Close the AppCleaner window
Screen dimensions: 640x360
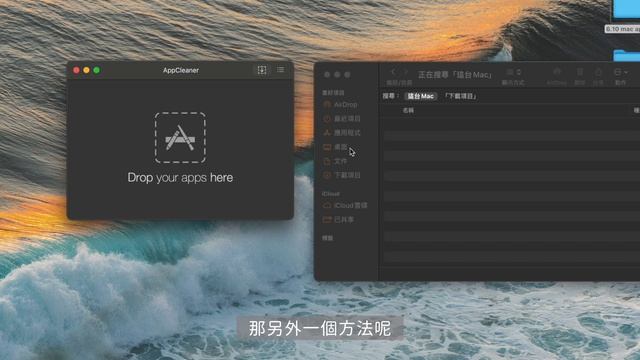[76, 70]
